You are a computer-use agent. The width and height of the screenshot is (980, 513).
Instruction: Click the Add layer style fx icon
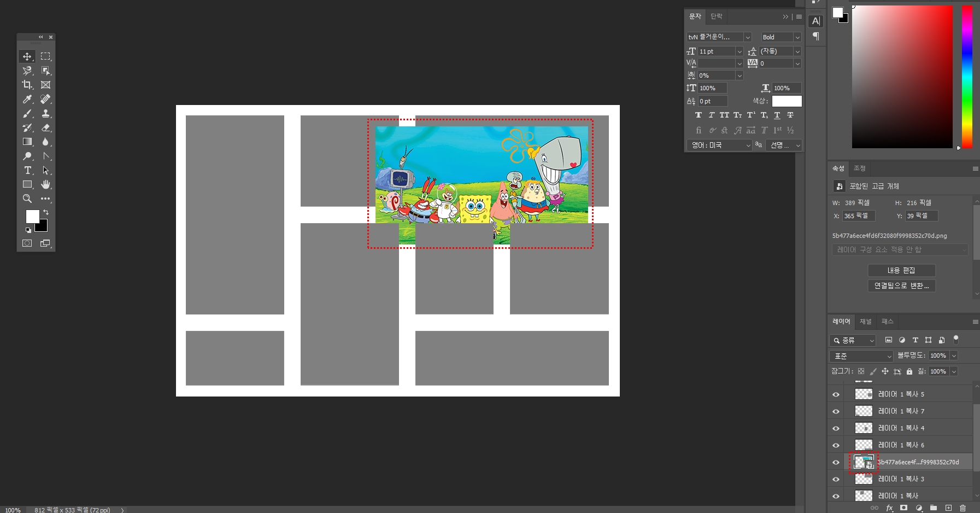coord(889,508)
